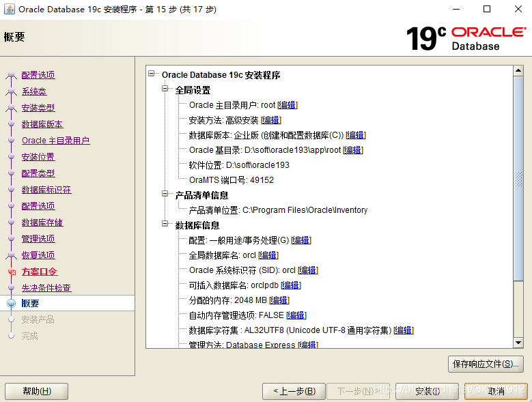This screenshot has height=402, width=532.
Task: Open help with the 帮助(H) button
Action: click(x=37, y=391)
